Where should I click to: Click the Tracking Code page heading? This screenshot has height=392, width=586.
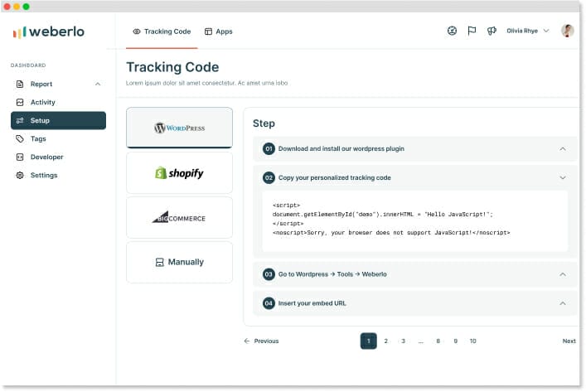pos(172,67)
